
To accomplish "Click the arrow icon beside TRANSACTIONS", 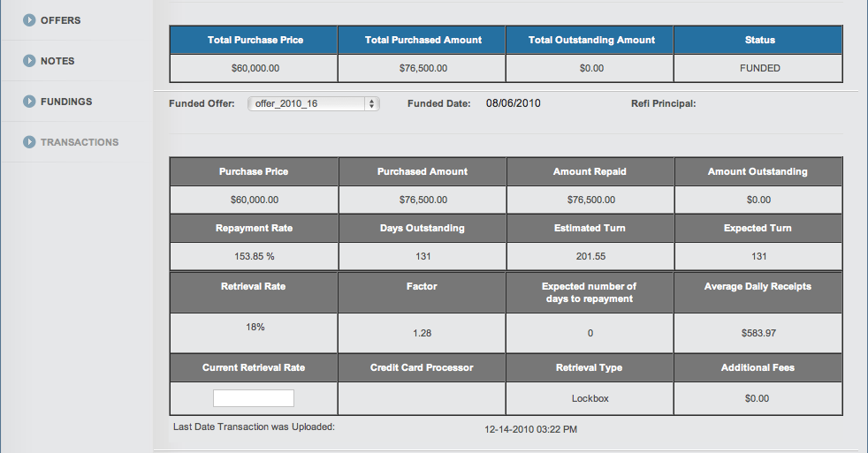I will tap(29, 142).
